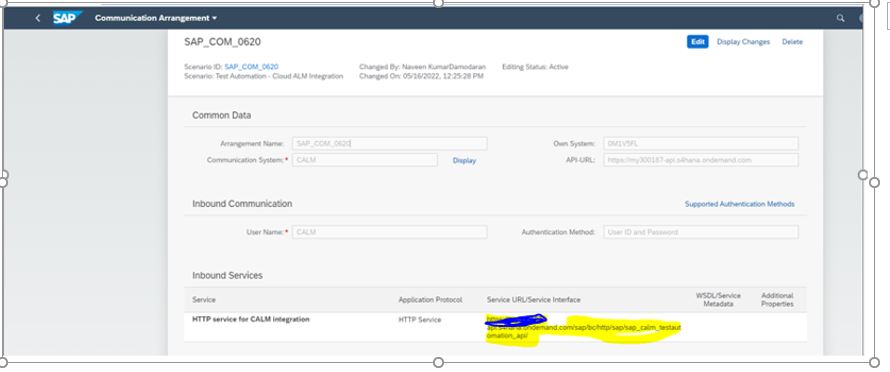Viewport: 890px width, 372px height.
Task: Click the WSDL/Service Metadata column header
Action: point(718,300)
